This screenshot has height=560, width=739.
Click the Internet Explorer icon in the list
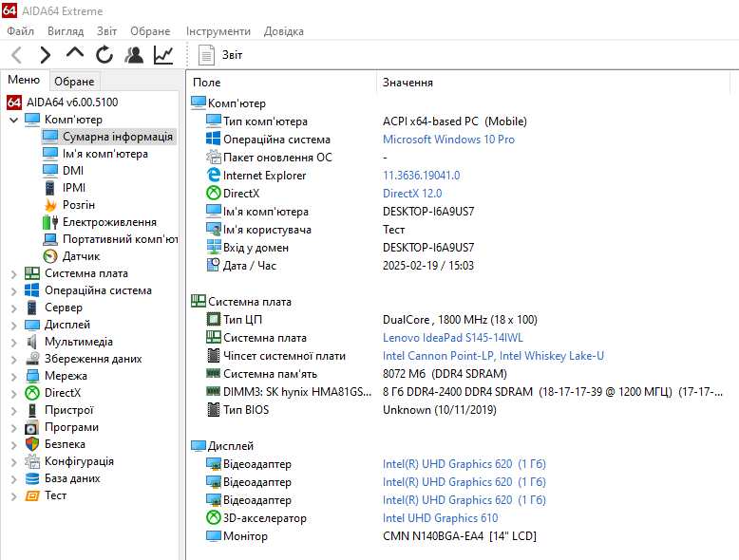(x=214, y=176)
